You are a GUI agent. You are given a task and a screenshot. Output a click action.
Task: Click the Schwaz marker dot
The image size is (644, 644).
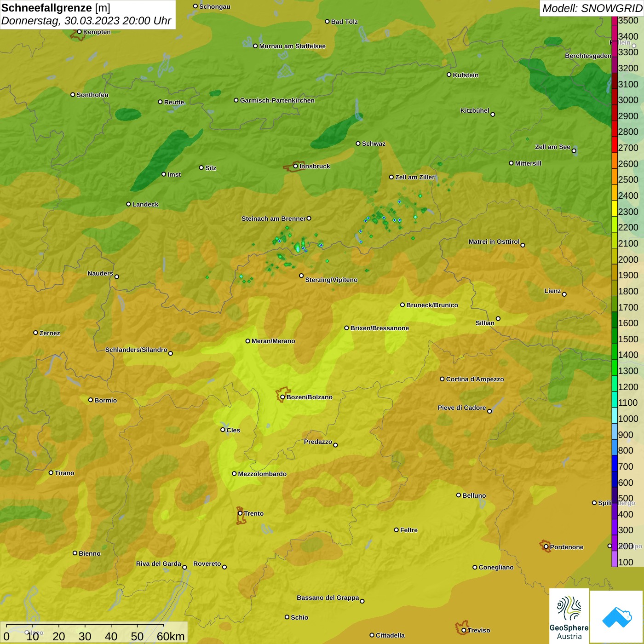[x=358, y=144]
